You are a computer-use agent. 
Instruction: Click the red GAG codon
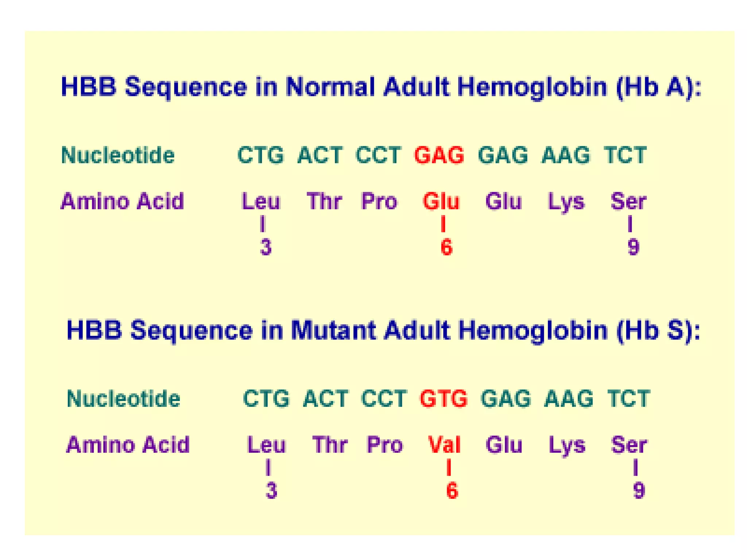click(439, 155)
